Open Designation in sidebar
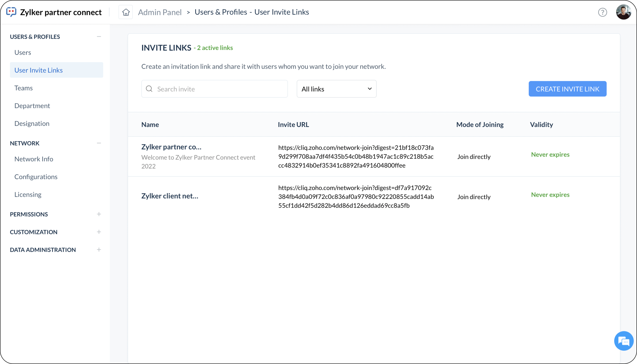This screenshot has width=637, height=364. (32, 123)
